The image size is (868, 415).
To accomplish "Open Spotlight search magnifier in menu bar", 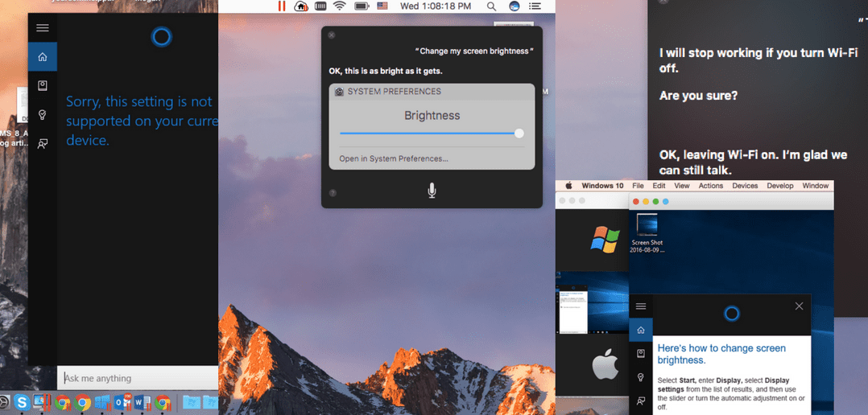I will coord(491,6).
